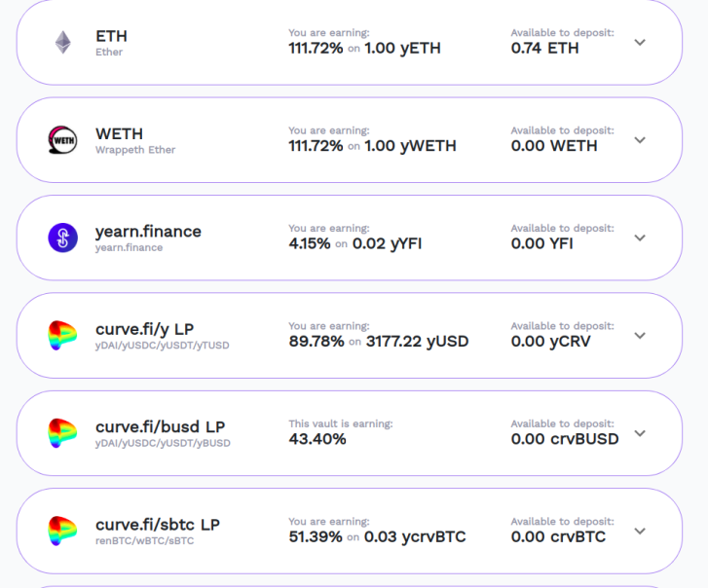The width and height of the screenshot is (708, 588).
Task: Click the '0.00 crvBTC' available balance
Action: [559, 536]
